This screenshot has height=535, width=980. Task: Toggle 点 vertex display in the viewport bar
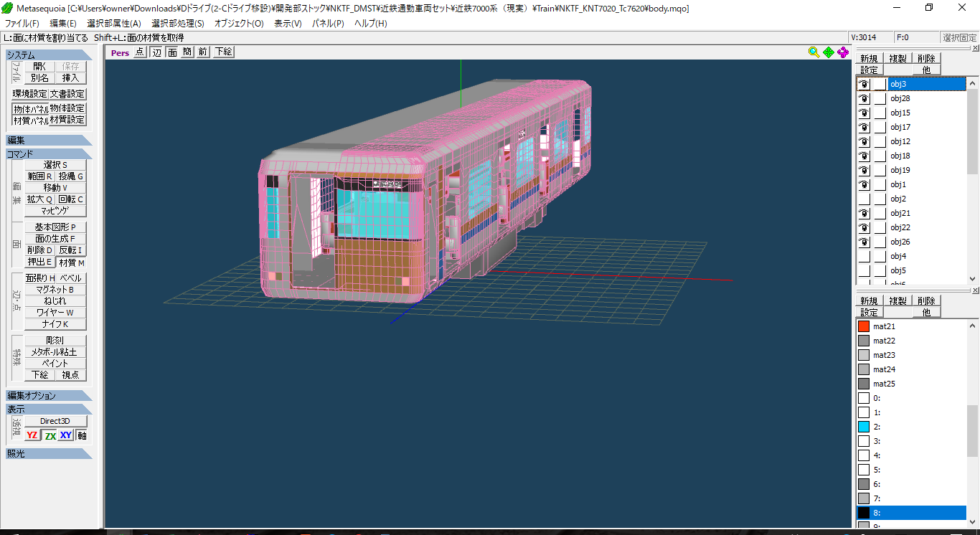(139, 52)
